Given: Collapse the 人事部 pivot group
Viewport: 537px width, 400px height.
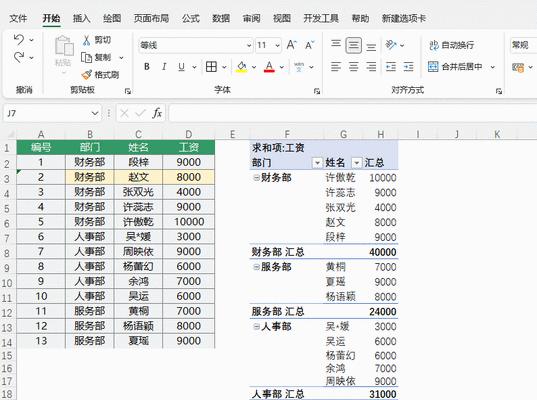Looking at the screenshot, I should point(256,326).
